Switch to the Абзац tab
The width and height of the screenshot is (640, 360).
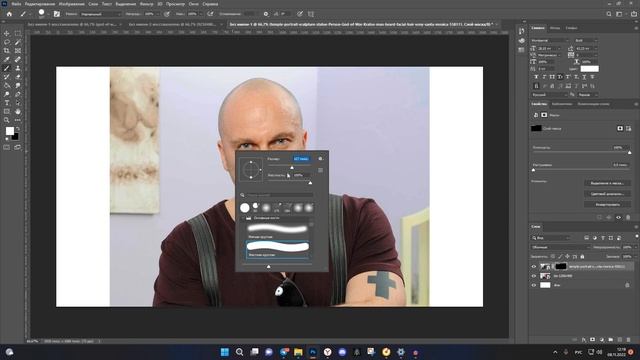click(x=555, y=28)
